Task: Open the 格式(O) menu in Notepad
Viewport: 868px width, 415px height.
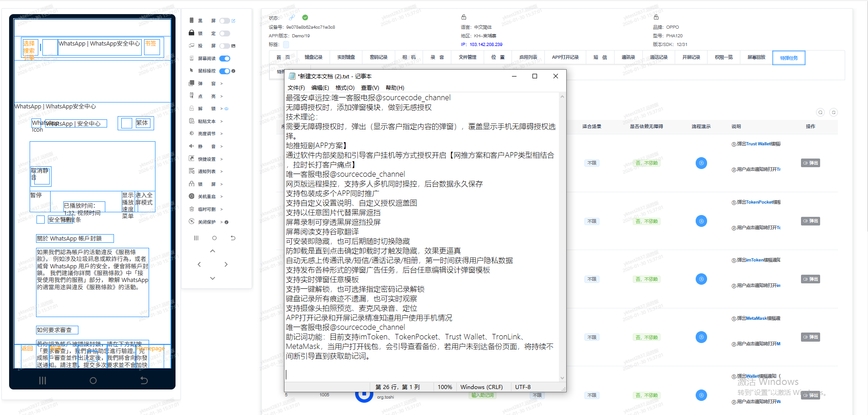Action: point(345,88)
